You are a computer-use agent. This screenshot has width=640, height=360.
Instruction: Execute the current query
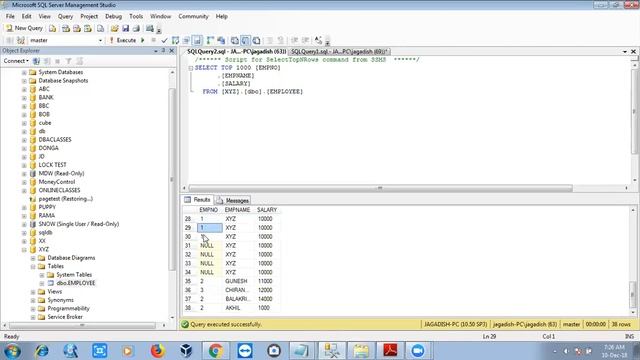(122, 40)
